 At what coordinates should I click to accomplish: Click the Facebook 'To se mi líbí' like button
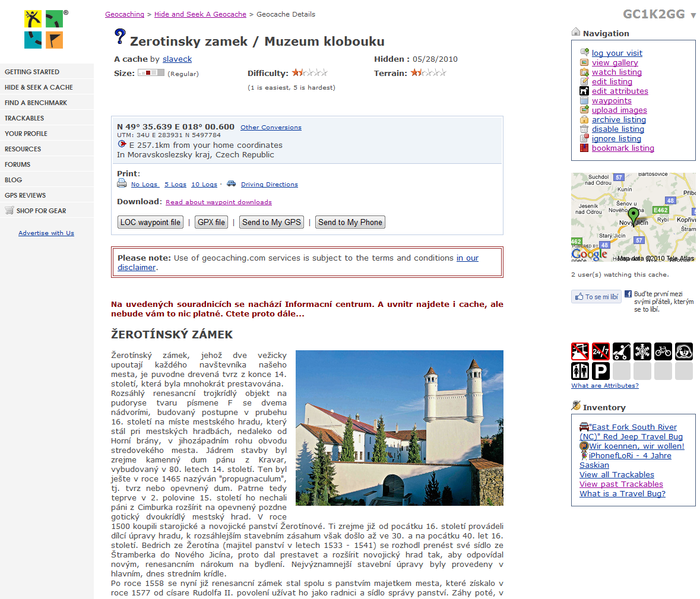click(x=597, y=297)
